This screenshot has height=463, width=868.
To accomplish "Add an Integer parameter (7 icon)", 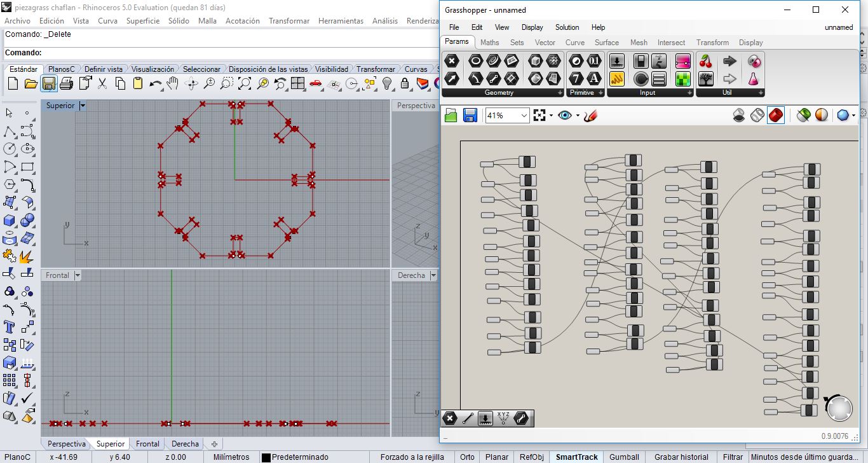I will coord(576,78).
